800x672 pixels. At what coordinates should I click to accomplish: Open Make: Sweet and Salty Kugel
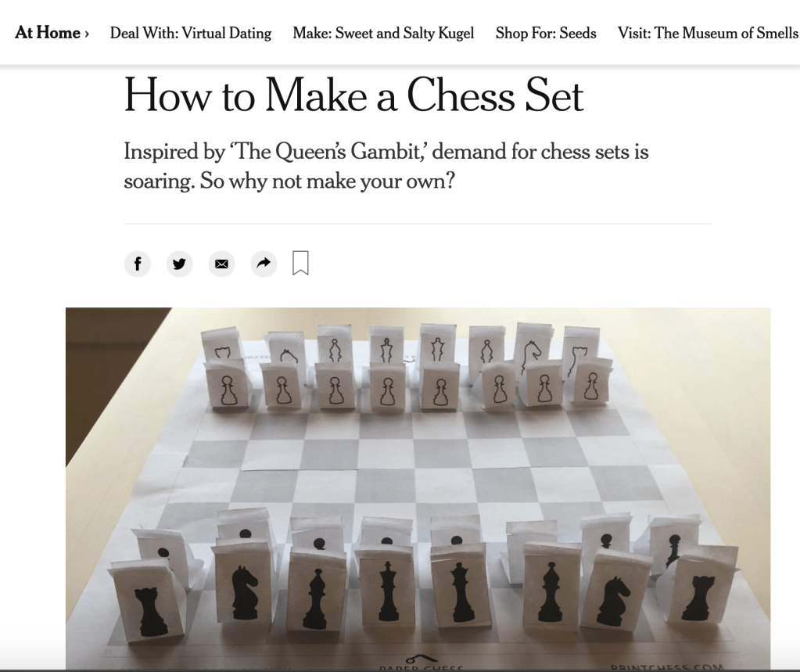coord(383,33)
